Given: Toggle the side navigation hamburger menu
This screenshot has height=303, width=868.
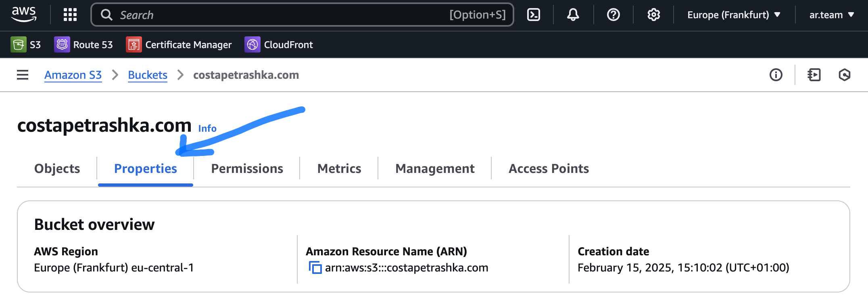Looking at the screenshot, I should coord(23,75).
